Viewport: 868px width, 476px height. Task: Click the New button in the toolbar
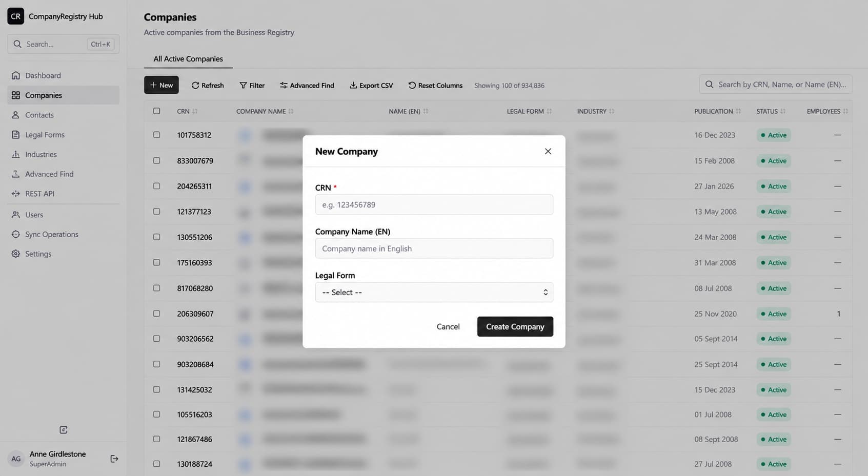(x=162, y=85)
